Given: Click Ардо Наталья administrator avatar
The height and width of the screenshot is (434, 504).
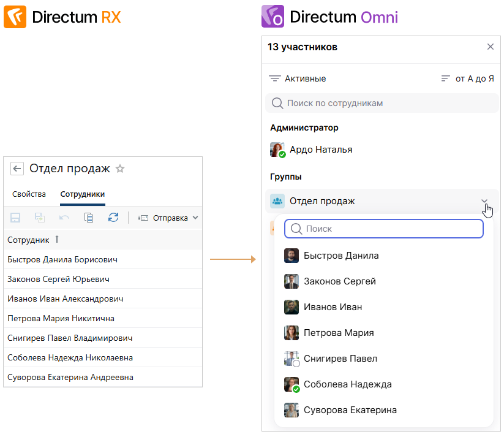Looking at the screenshot, I should click(x=277, y=150).
